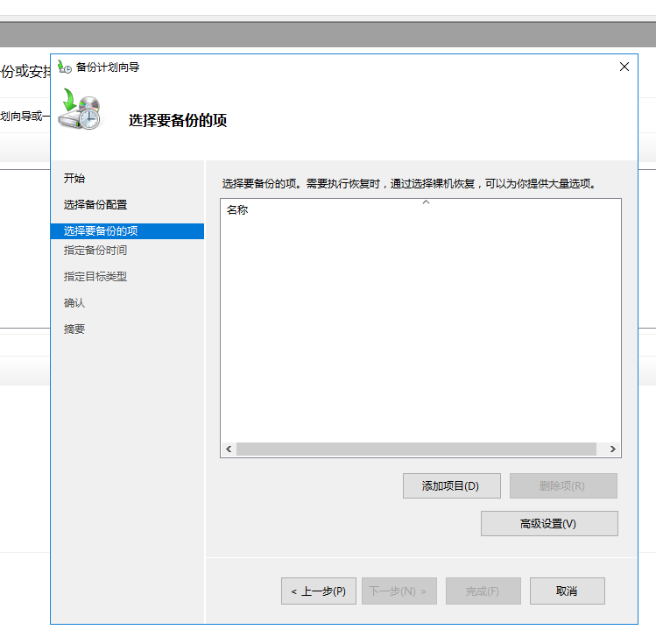Click the 选择要备份的项 page heading

[178, 121]
